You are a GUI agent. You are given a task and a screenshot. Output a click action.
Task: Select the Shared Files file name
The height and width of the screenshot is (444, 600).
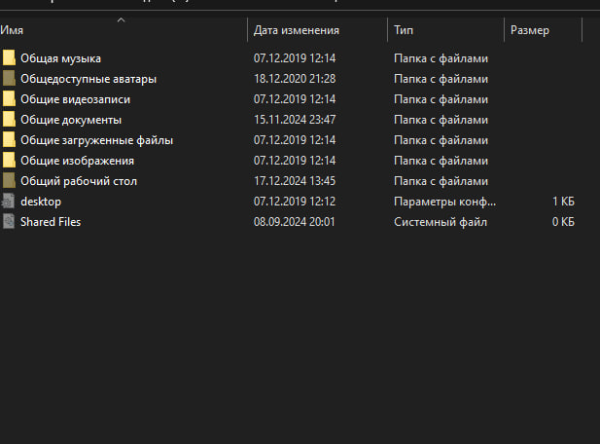point(50,222)
